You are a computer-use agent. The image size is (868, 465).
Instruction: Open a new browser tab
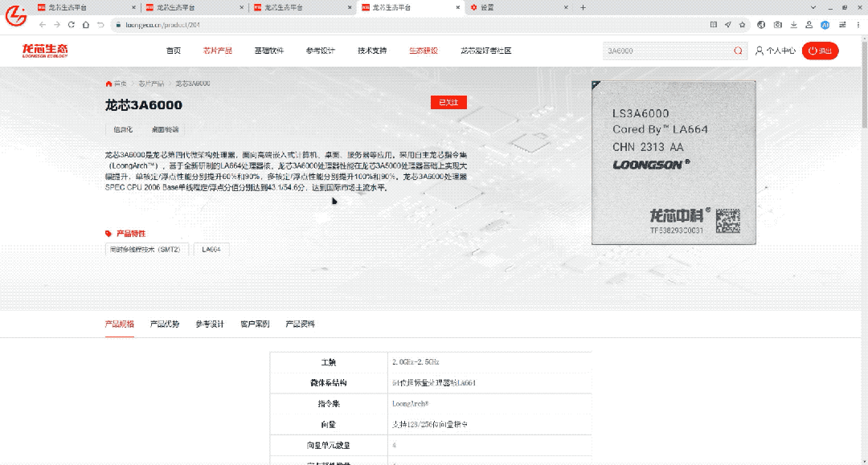583,7
